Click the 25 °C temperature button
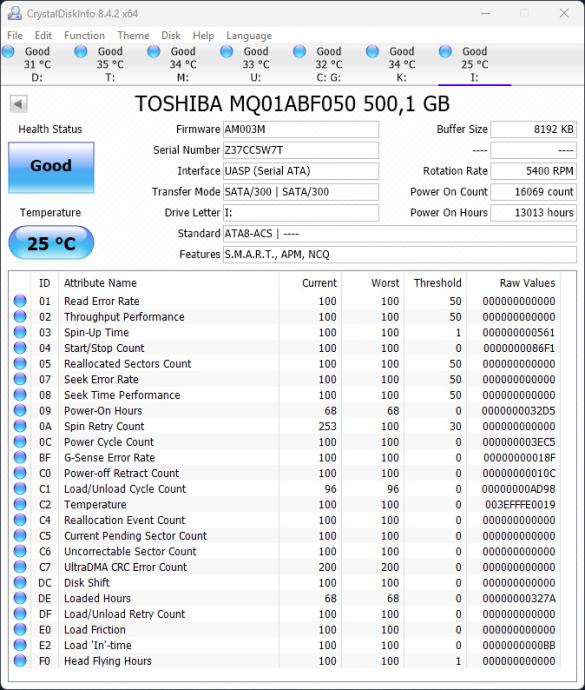Screen dimensions: 585x690 pyautogui.click(x=51, y=243)
